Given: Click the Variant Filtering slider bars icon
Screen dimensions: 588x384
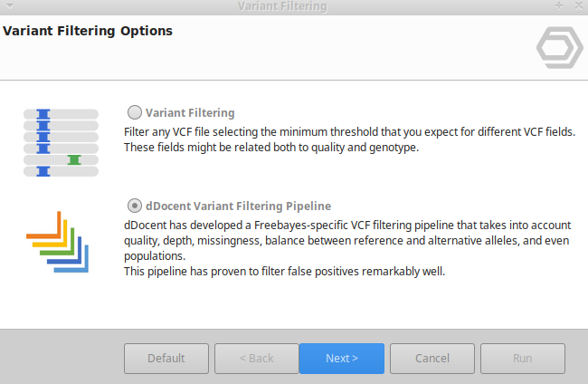Looking at the screenshot, I should pos(61,142).
